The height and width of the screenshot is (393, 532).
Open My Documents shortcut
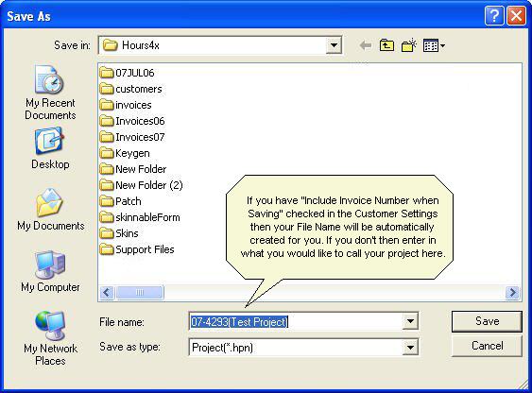50,210
